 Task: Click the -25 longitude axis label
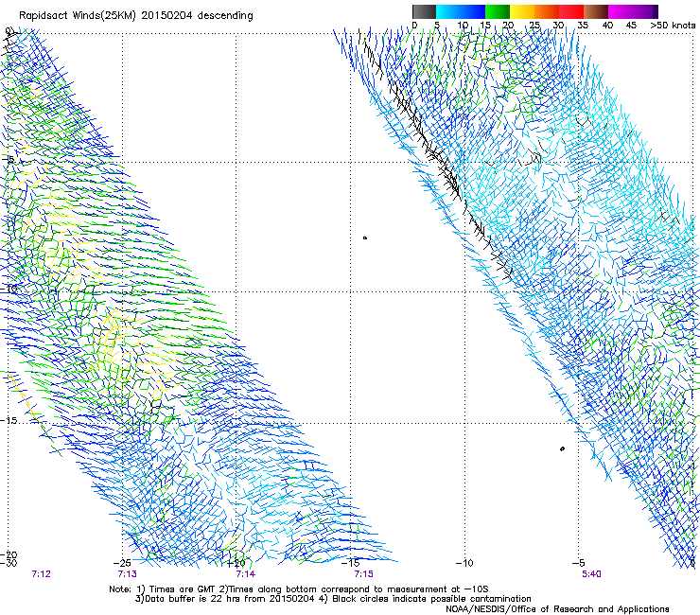[x=122, y=563]
